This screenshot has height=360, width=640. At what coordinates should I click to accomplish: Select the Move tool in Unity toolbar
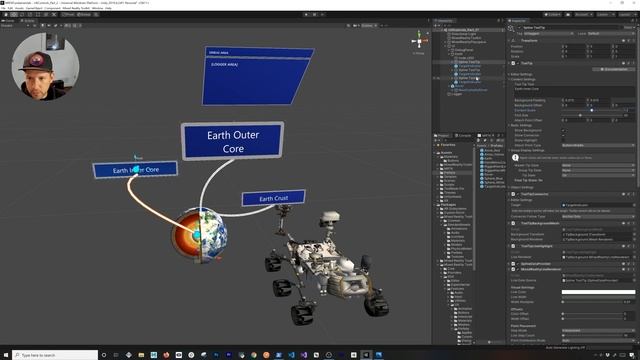click(x=14, y=15)
